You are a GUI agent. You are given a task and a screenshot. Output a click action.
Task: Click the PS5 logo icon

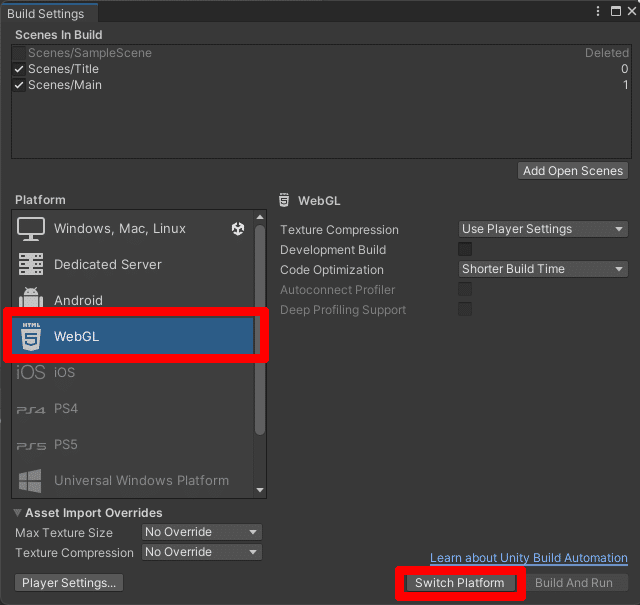point(31,446)
